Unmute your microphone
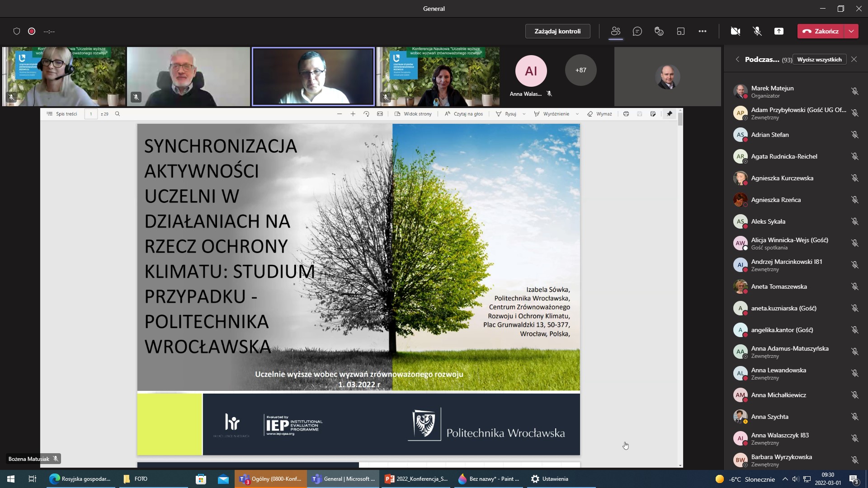This screenshot has height=488, width=868. point(757,31)
